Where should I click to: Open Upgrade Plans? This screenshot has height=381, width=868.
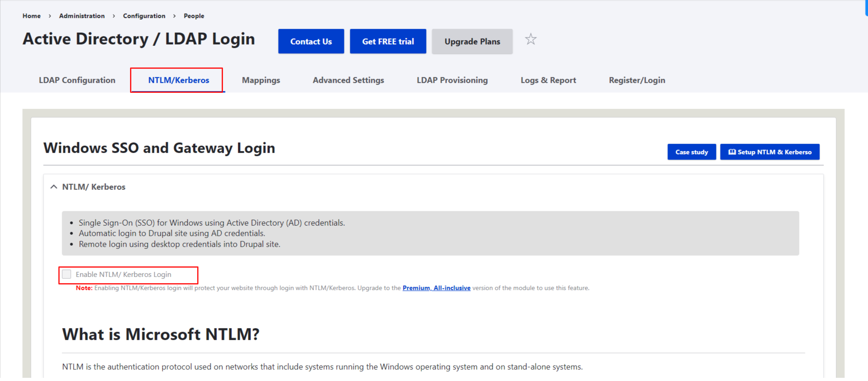click(472, 41)
